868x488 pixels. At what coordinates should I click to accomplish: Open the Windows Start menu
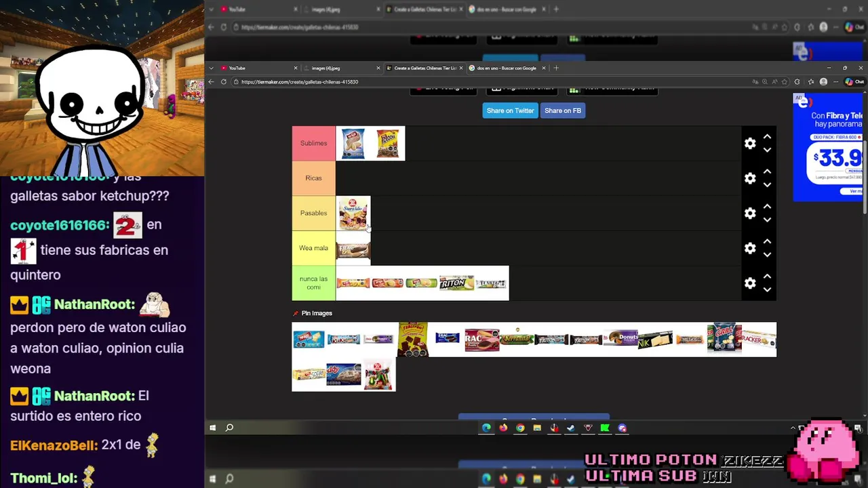pos(212,428)
